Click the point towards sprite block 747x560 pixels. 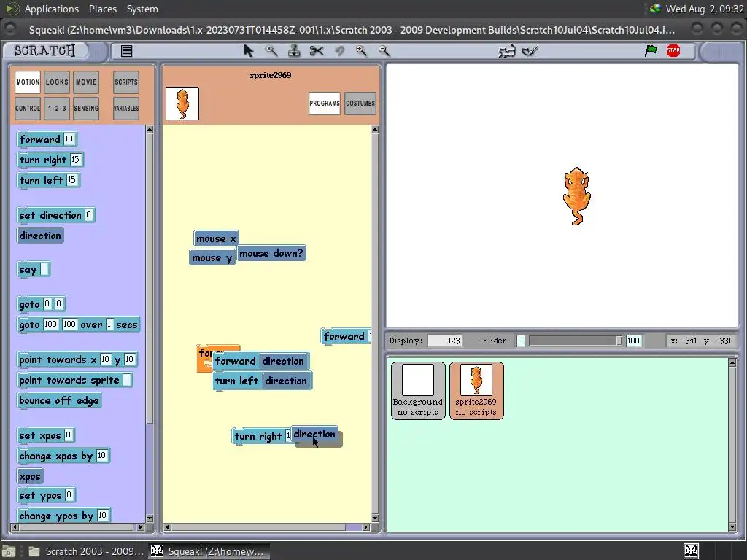75,380
